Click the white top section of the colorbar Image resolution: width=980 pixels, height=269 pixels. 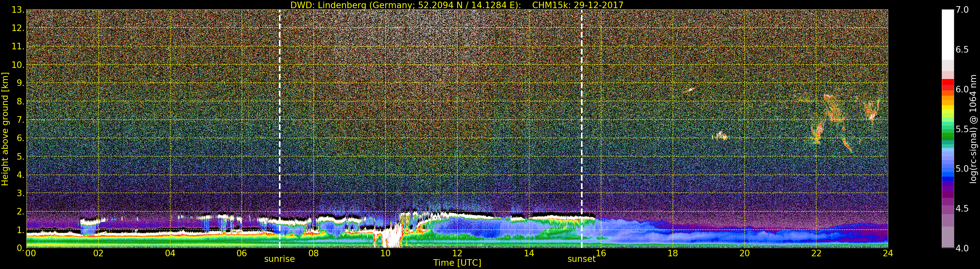(x=947, y=34)
